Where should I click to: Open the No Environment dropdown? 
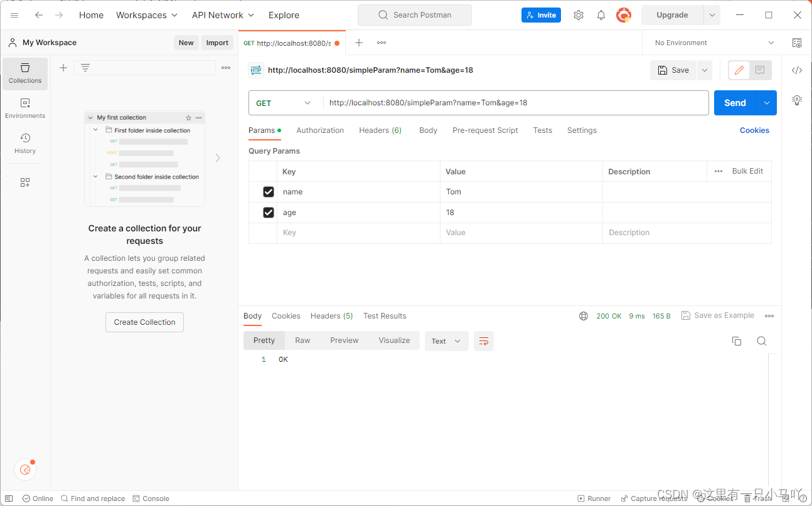(x=714, y=43)
